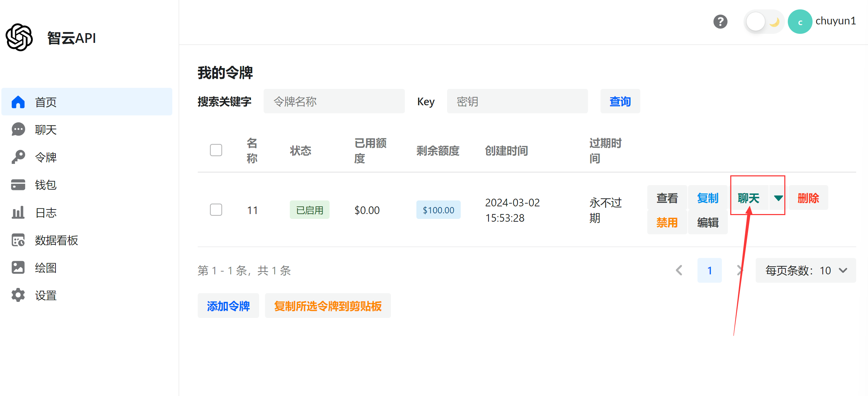Image resolution: width=868 pixels, height=396 pixels.
Task: Open help via the question mark icon
Action: 720,22
